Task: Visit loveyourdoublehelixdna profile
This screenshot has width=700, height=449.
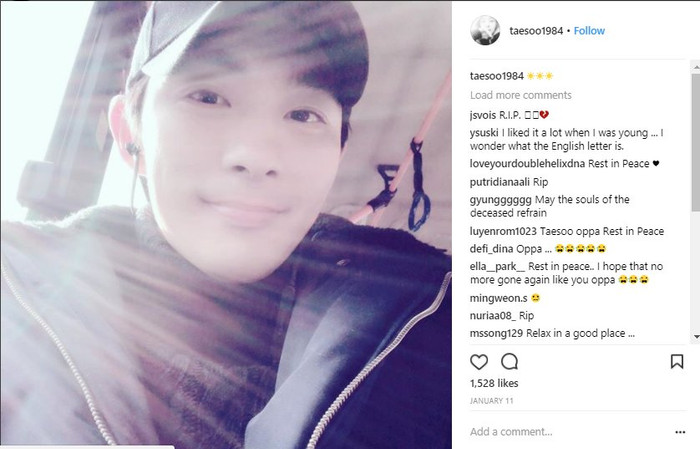Action: 527,164
